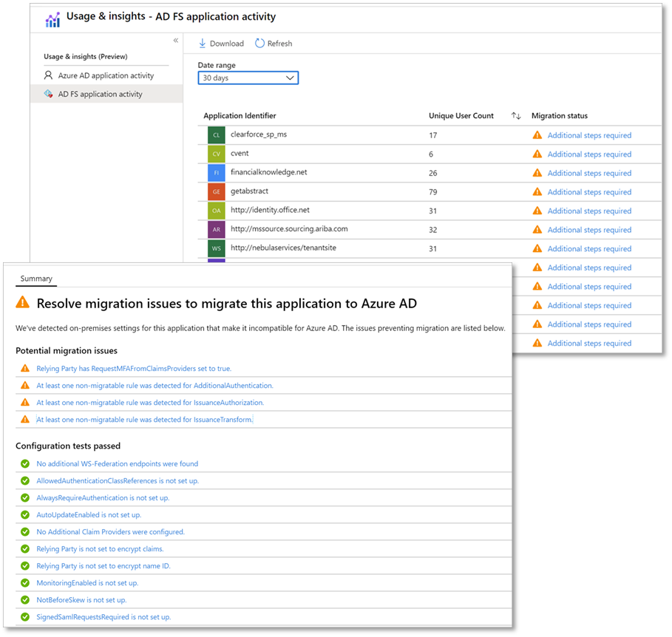Click warning icon in getabstract row
The width and height of the screenshot is (672, 637).
pos(537,192)
